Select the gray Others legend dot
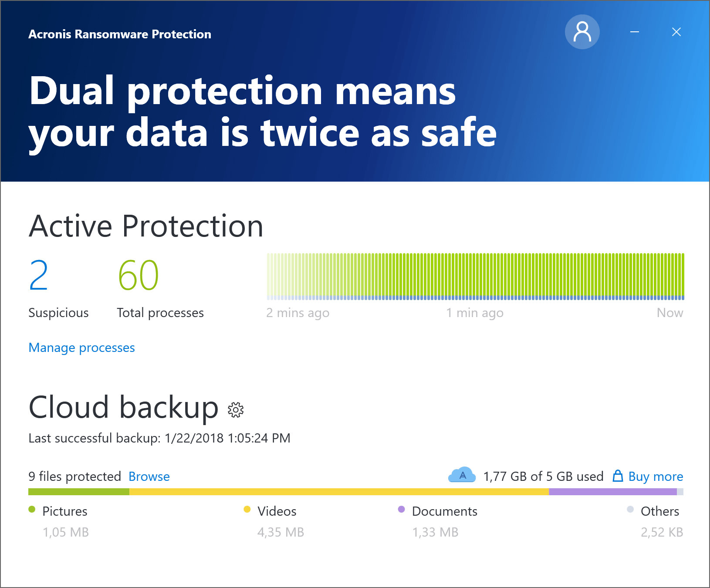This screenshot has width=710, height=588. [630, 508]
